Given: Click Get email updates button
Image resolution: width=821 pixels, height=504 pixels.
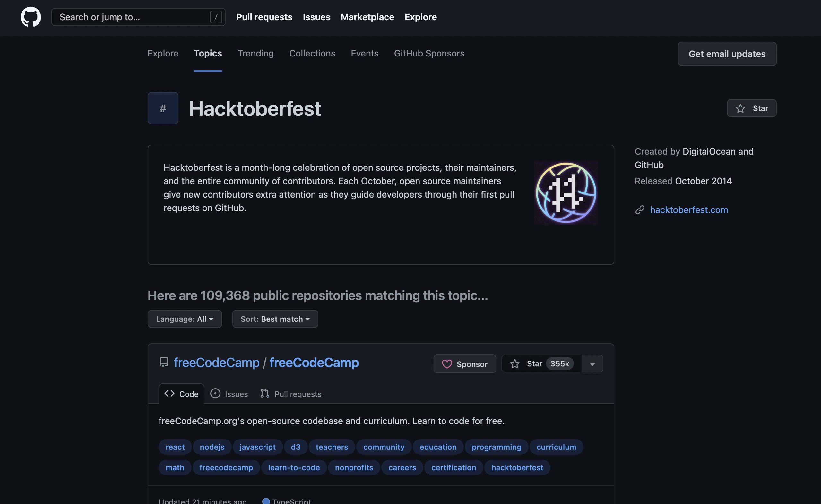Looking at the screenshot, I should click(727, 54).
